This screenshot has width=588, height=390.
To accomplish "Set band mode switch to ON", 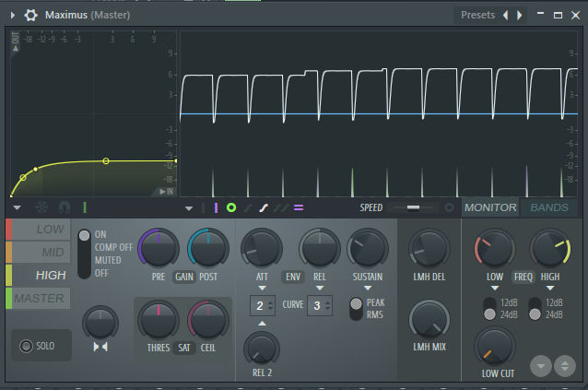I will (x=100, y=234).
